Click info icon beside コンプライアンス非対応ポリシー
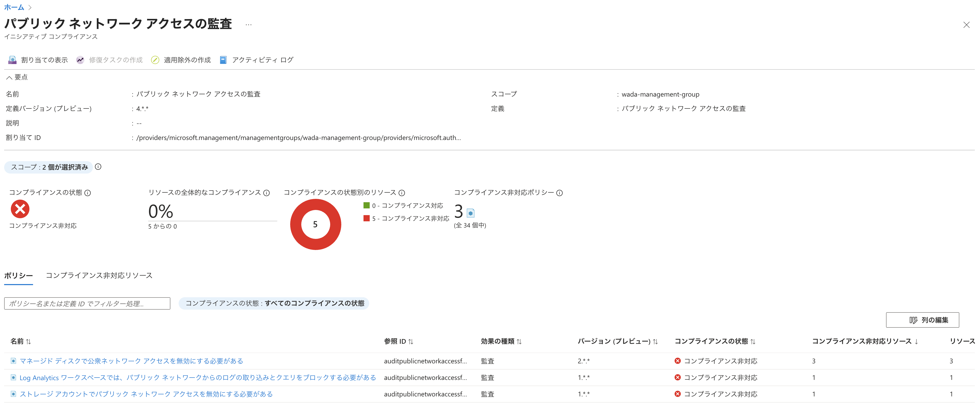 coord(559,193)
